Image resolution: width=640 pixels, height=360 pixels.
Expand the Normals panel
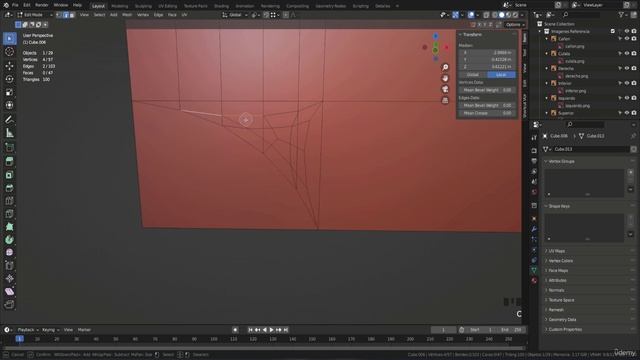[x=556, y=290]
